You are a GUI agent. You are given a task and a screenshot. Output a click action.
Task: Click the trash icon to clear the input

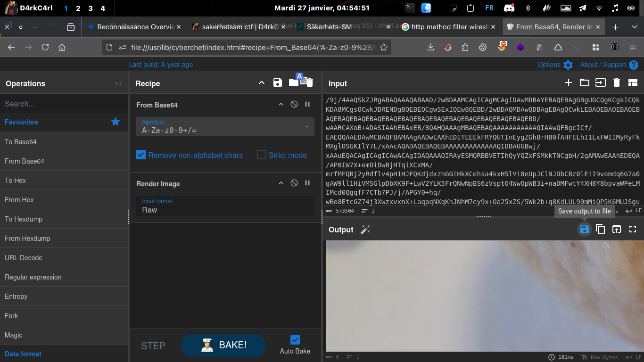(616, 83)
